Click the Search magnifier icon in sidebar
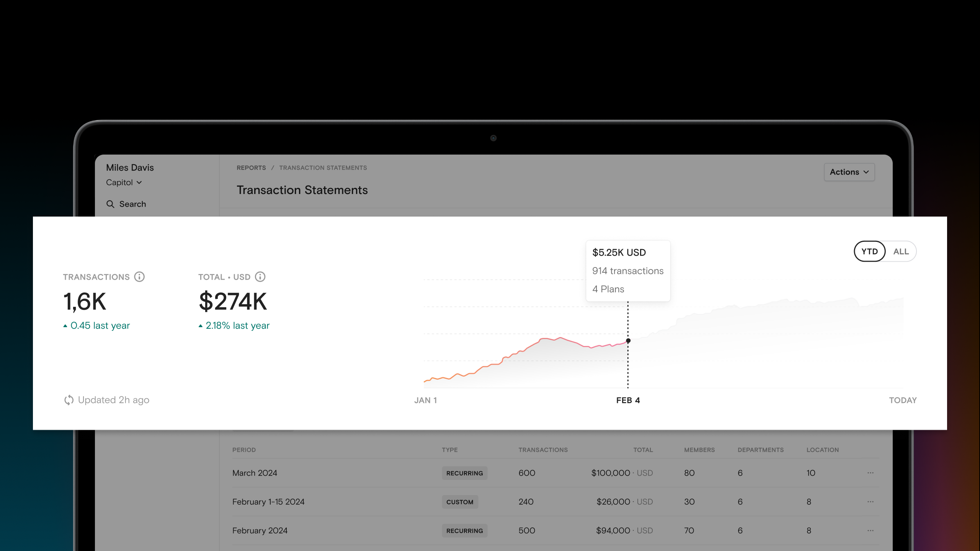Screen dimensions: 980x551 110,204
